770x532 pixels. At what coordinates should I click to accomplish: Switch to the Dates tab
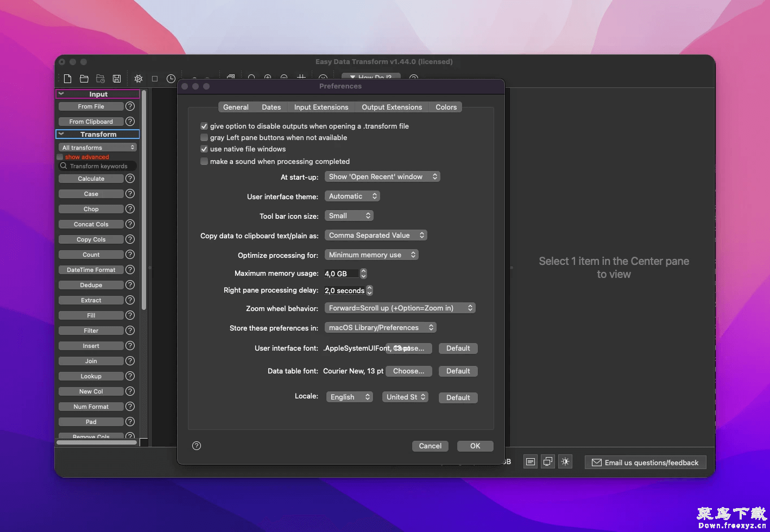(272, 107)
